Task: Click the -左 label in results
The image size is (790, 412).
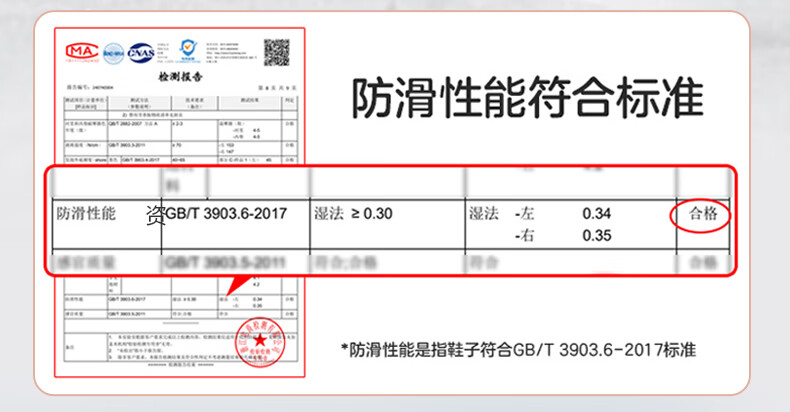Action: 524,214
